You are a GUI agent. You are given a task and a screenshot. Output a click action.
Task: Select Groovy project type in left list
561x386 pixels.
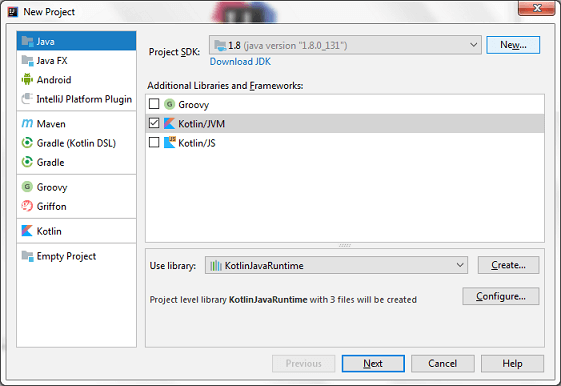click(x=76, y=187)
